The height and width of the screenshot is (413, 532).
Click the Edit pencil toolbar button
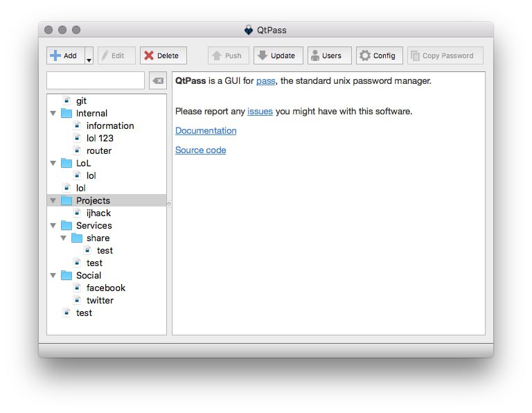click(116, 55)
